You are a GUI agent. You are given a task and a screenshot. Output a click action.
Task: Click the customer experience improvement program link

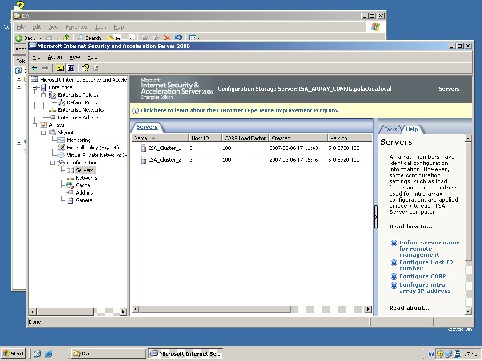click(239, 110)
